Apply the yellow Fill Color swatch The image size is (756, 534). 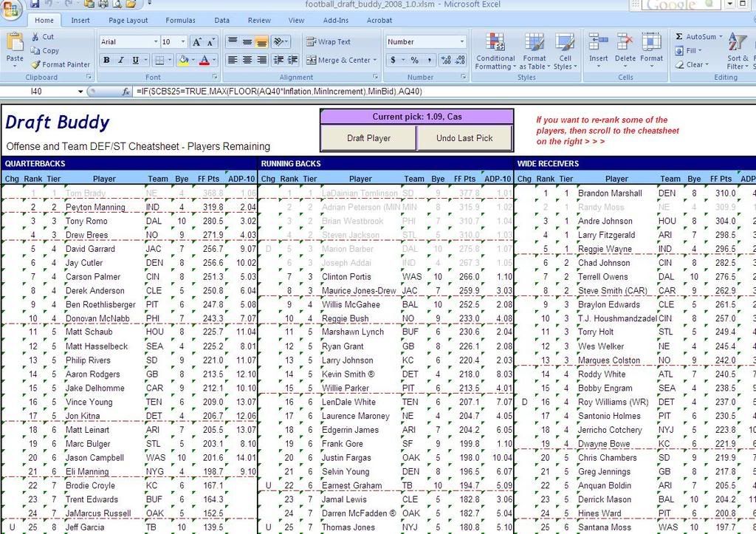tap(182, 61)
